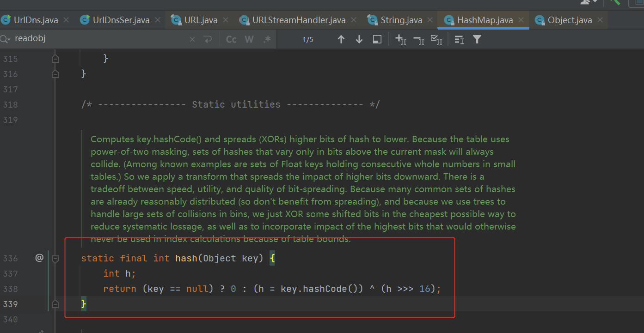Go to next occurrence arrow
644x333 pixels.
(359, 40)
